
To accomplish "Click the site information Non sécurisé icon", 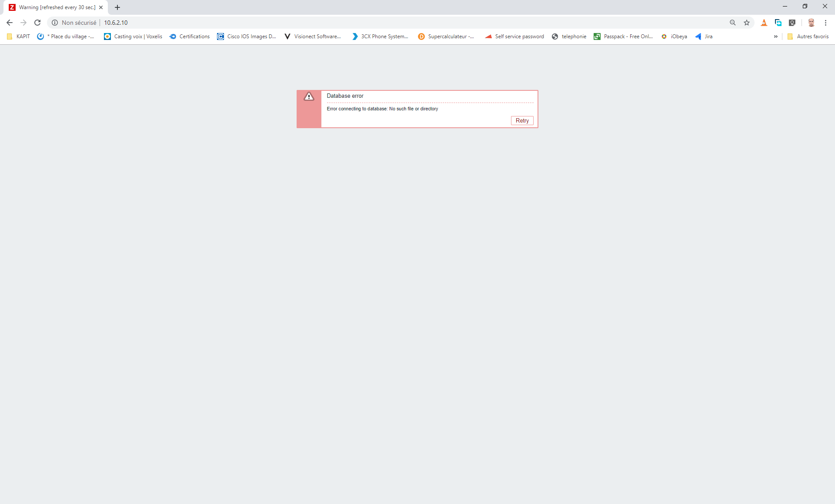I will pyautogui.click(x=55, y=23).
